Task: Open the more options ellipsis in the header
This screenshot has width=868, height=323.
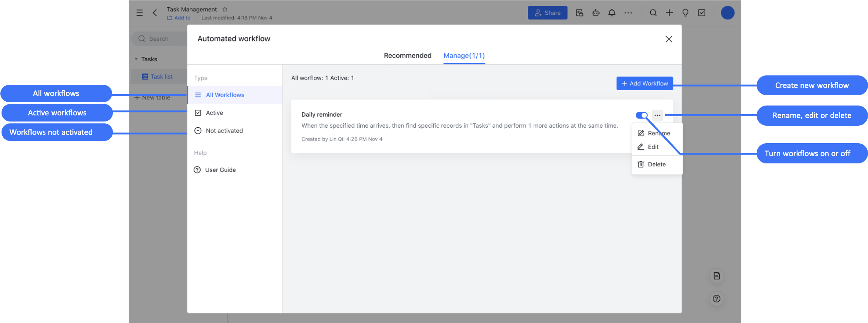Action: pyautogui.click(x=628, y=13)
